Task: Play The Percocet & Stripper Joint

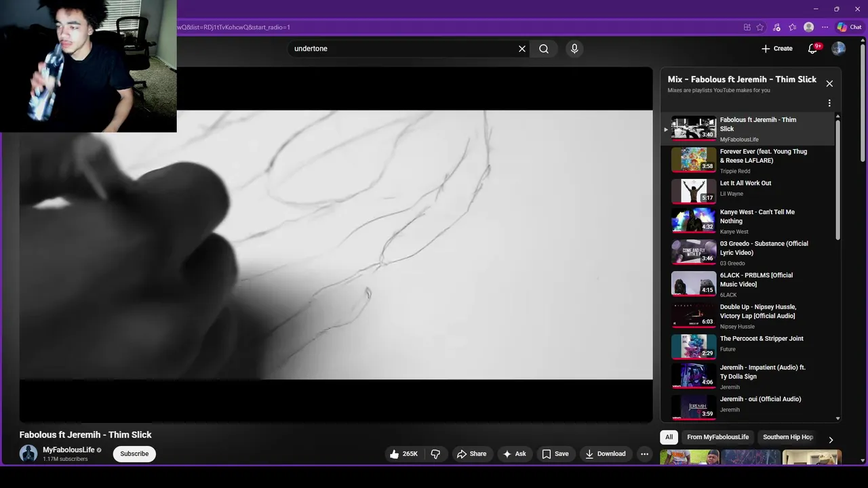Action: pos(746,346)
